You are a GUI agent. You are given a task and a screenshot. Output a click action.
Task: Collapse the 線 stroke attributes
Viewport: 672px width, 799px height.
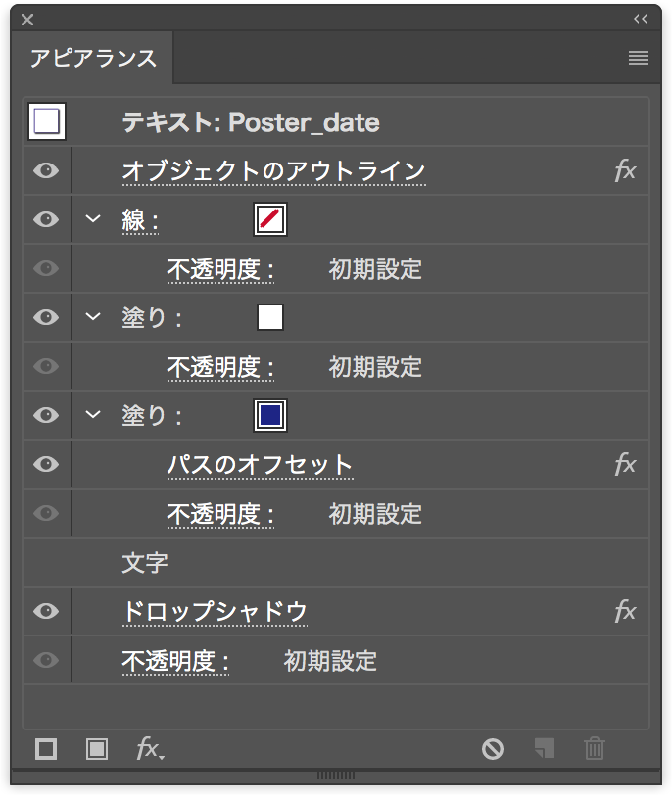[93, 219]
